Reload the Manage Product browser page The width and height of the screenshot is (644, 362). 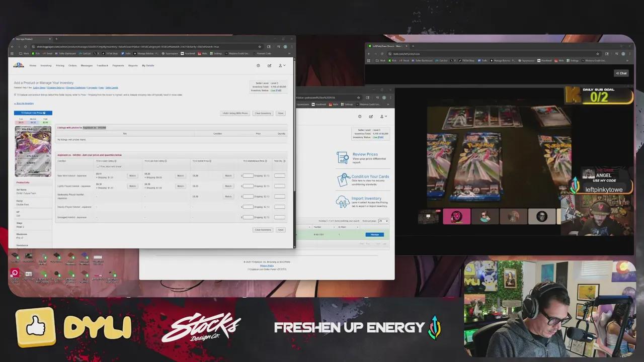coord(25,47)
